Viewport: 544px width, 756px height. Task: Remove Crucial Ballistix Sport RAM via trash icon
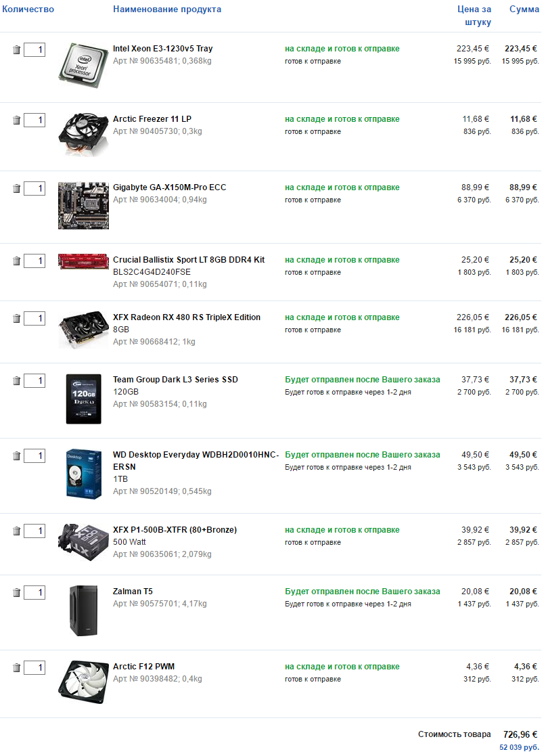[x=17, y=261]
